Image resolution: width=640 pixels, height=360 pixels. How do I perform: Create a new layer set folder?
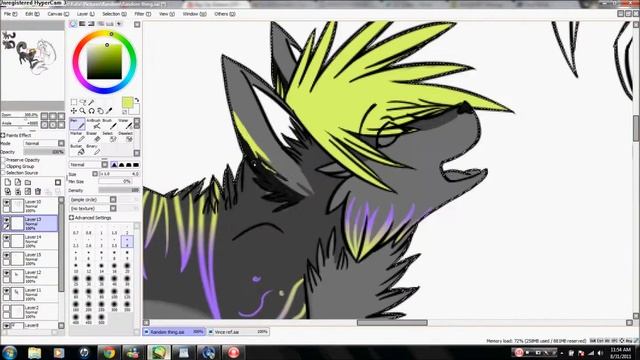click(x=28, y=182)
